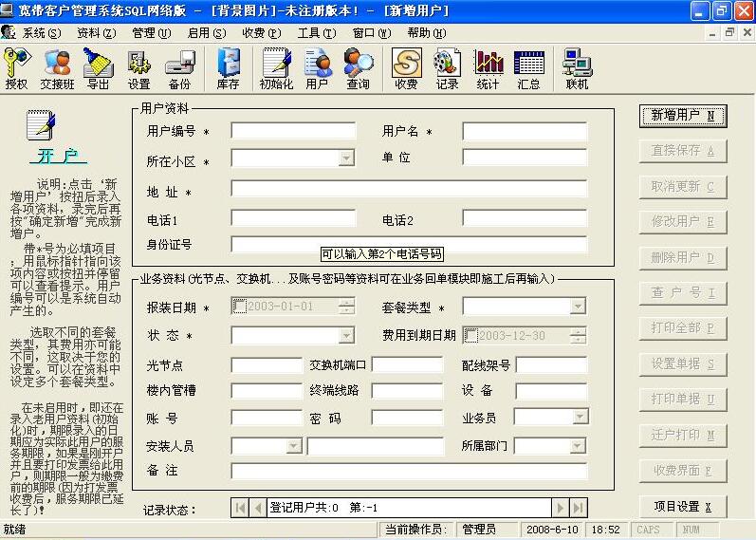Open the 窗口(W) menu

tap(372, 33)
